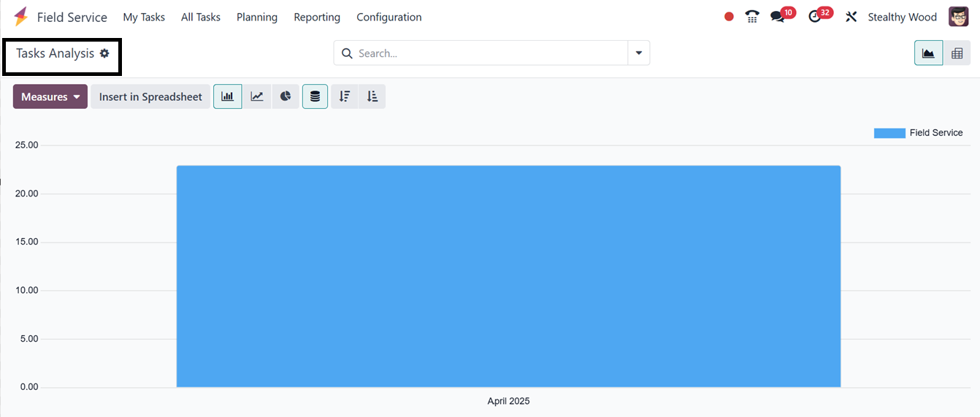Open the user avatar menu

pos(959,17)
